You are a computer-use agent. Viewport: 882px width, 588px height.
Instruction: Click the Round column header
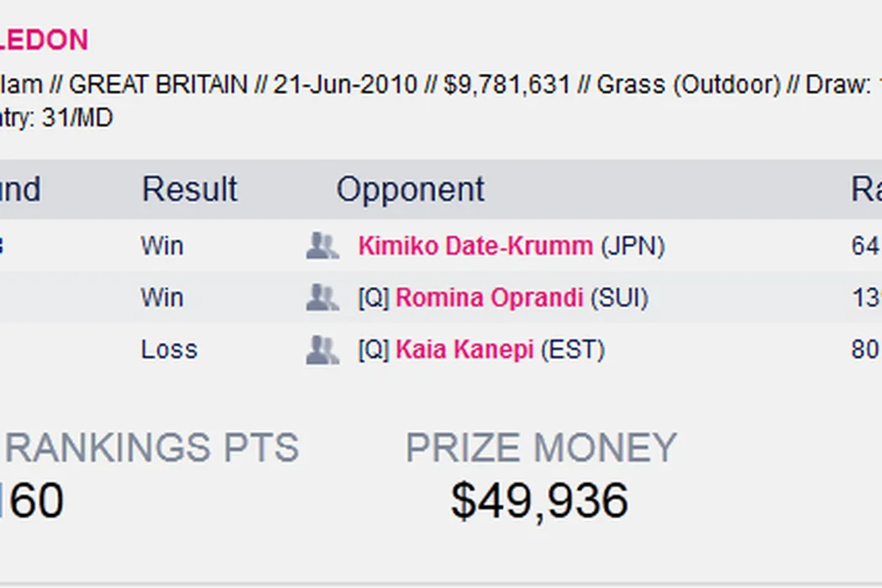click(20, 189)
